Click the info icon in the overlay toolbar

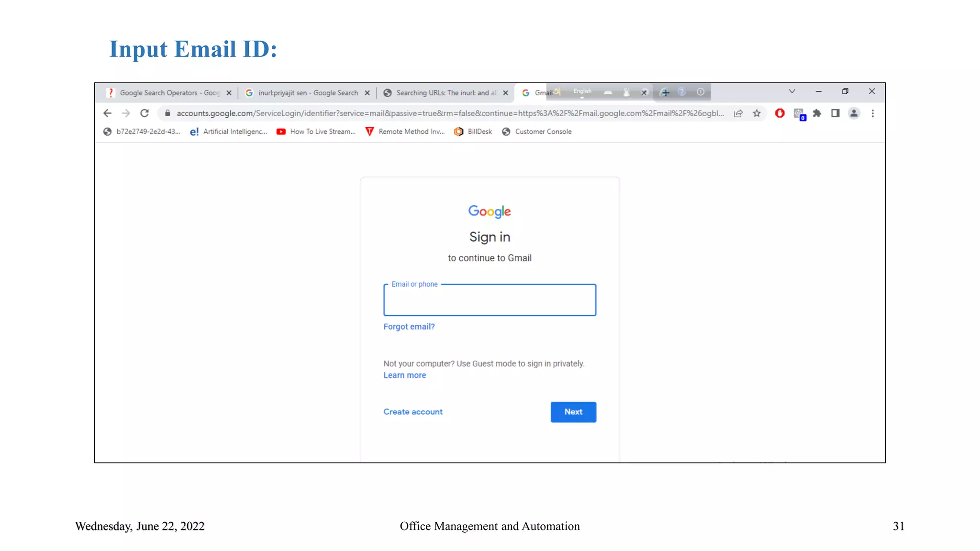coord(701,92)
